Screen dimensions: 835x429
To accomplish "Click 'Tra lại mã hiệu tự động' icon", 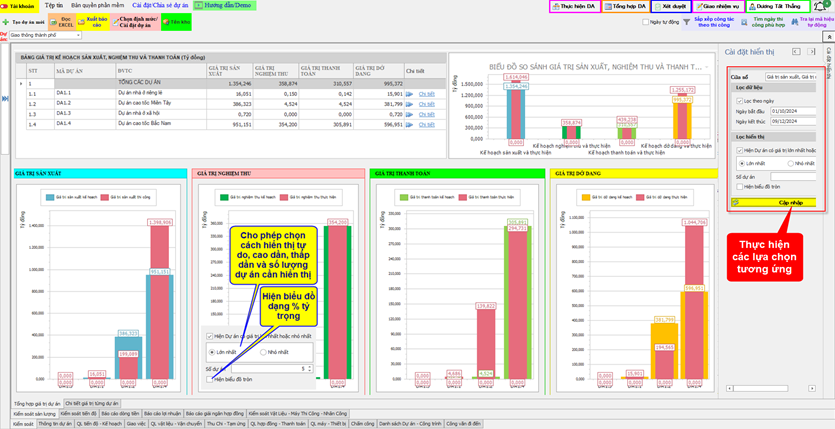I will [791, 21].
